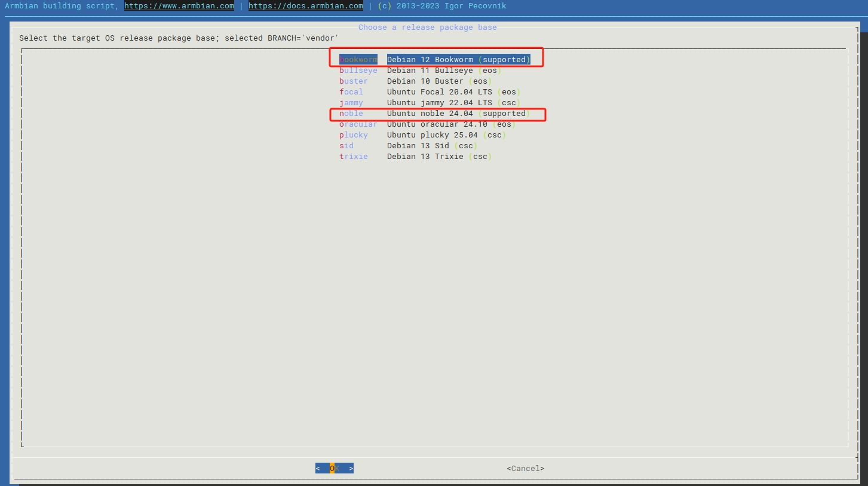
Task: Choose bullseye Debian 11 option
Action: click(358, 71)
